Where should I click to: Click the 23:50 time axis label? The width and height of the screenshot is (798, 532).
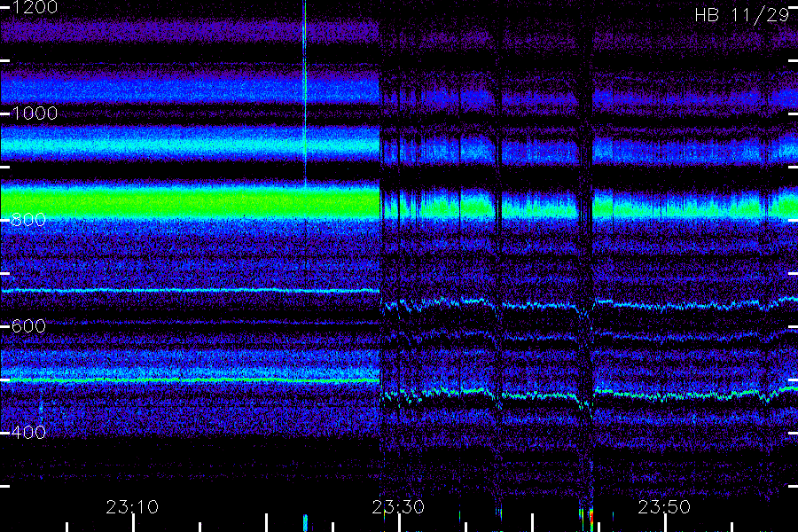pyautogui.click(x=664, y=507)
